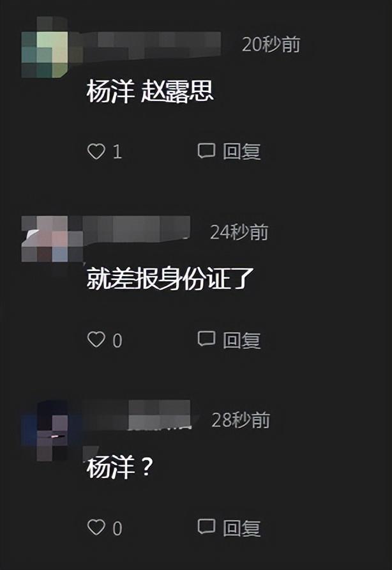The image size is (392, 570).
Task: Open the blurred username beside '28秒前'
Action: click(137, 415)
